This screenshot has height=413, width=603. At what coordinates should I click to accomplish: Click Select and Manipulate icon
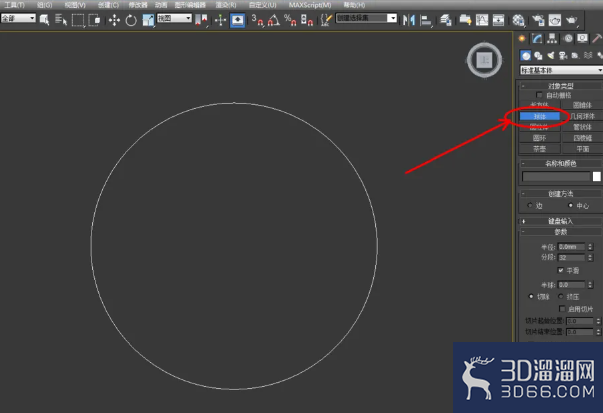point(220,20)
